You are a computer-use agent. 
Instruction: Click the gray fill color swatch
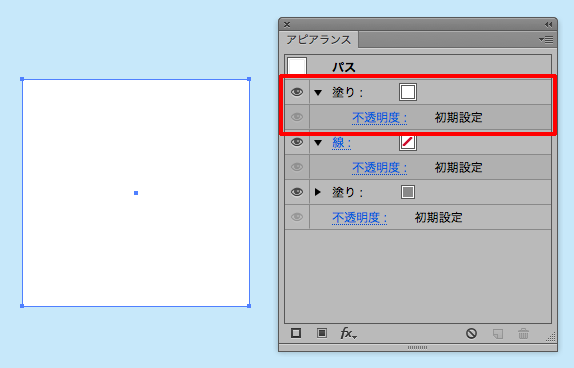point(408,192)
